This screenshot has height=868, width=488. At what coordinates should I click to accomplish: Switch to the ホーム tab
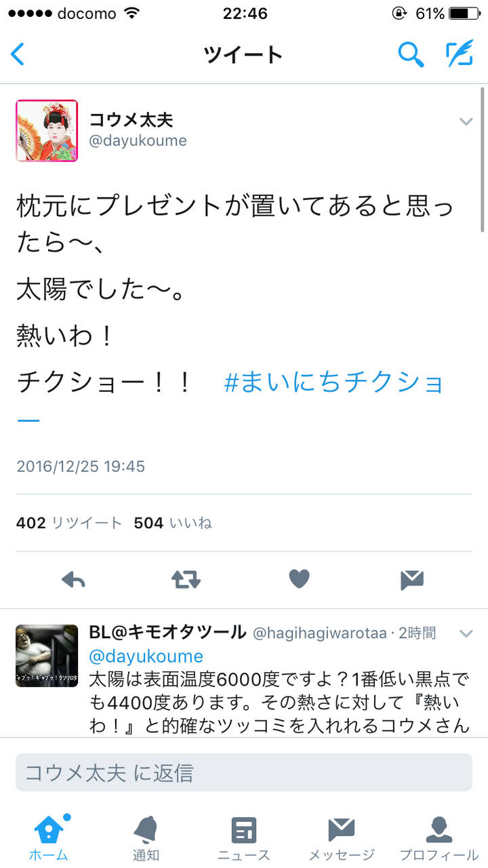pos(49,837)
